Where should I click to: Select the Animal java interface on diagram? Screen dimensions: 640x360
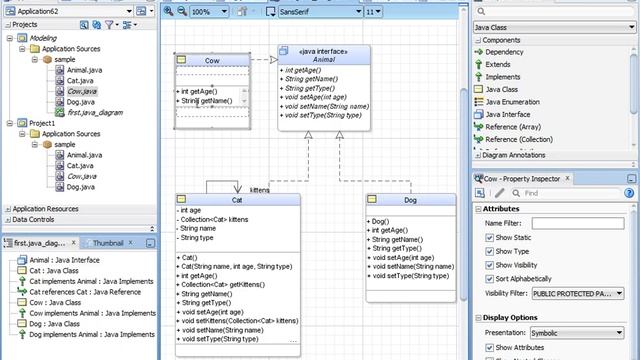point(324,88)
